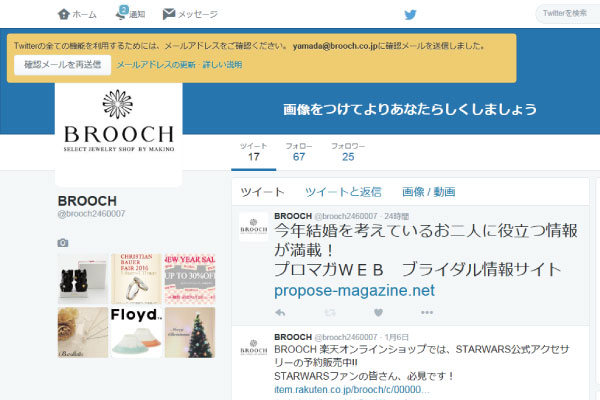Open the メッセージ envelope icon
The width and height of the screenshot is (600, 400).
click(169, 14)
